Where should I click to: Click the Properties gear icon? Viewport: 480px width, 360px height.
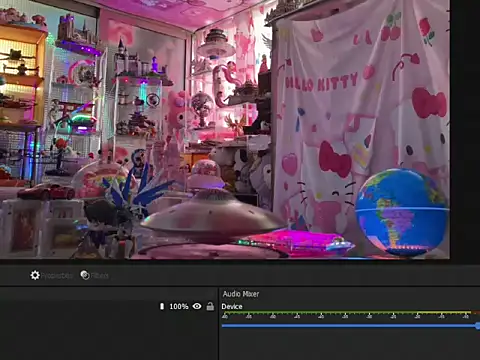click(x=35, y=275)
